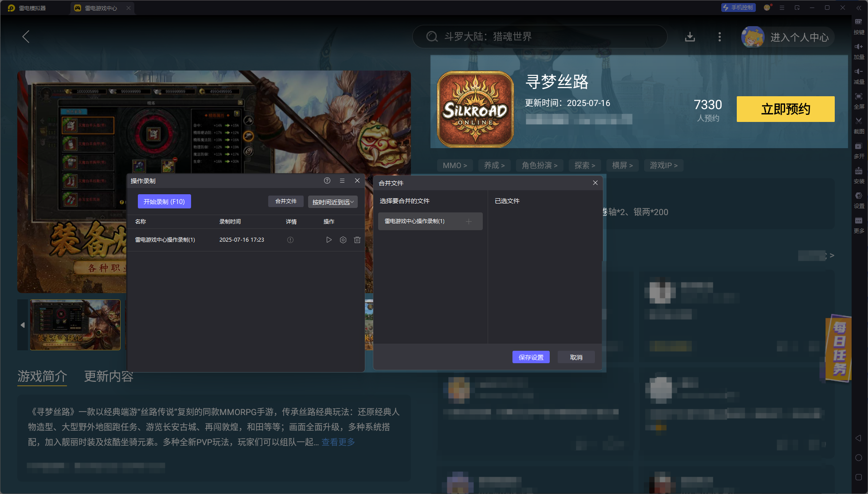Play the 雷电游戏中心操作录制(1) recording

[x=329, y=240]
